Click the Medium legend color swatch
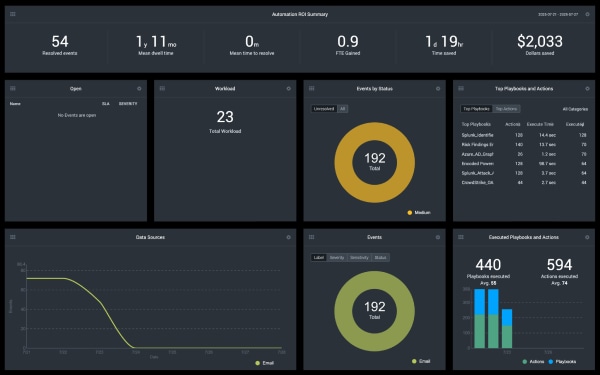600x375 pixels. coord(410,212)
